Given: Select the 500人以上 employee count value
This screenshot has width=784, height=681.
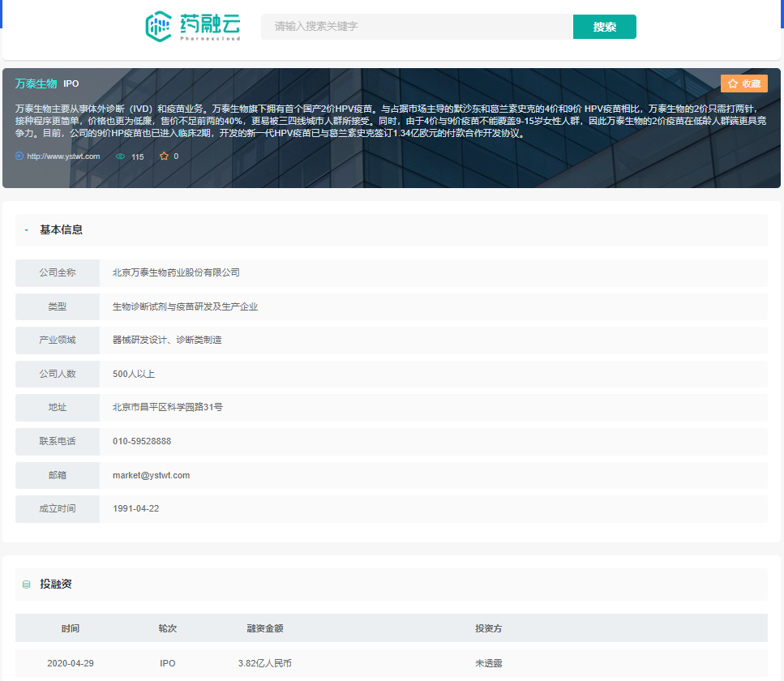Looking at the screenshot, I should (x=134, y=374).
